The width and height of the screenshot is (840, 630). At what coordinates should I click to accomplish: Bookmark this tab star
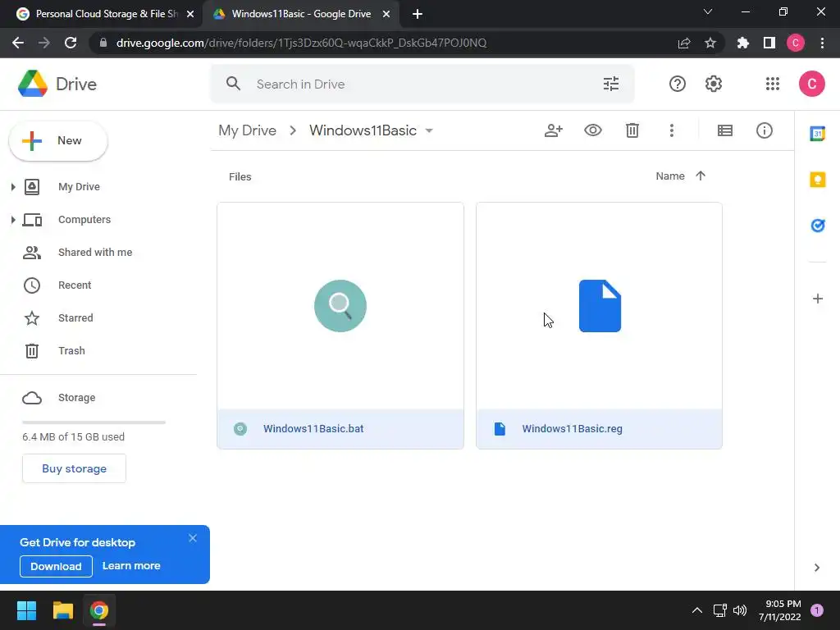pyautogui.click(x=710, y=43)
